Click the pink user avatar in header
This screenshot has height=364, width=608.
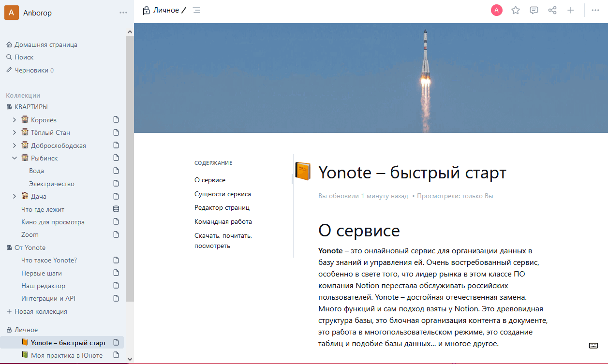point(497,10)
